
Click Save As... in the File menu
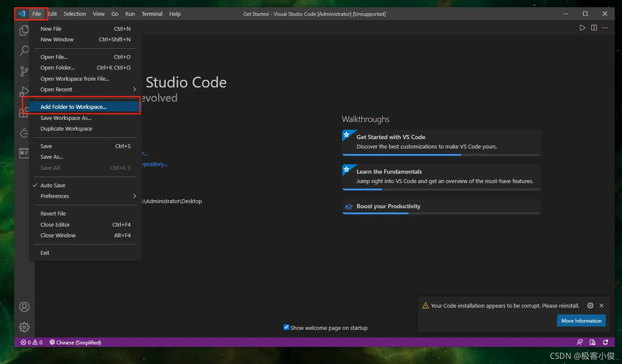tap(86, 157)
